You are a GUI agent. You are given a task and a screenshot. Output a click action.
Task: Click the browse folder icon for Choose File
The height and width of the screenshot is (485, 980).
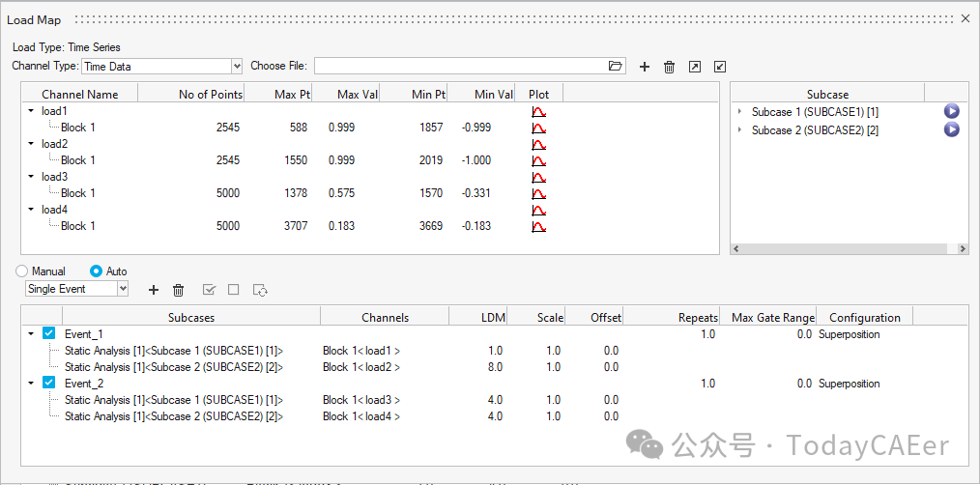616,67
